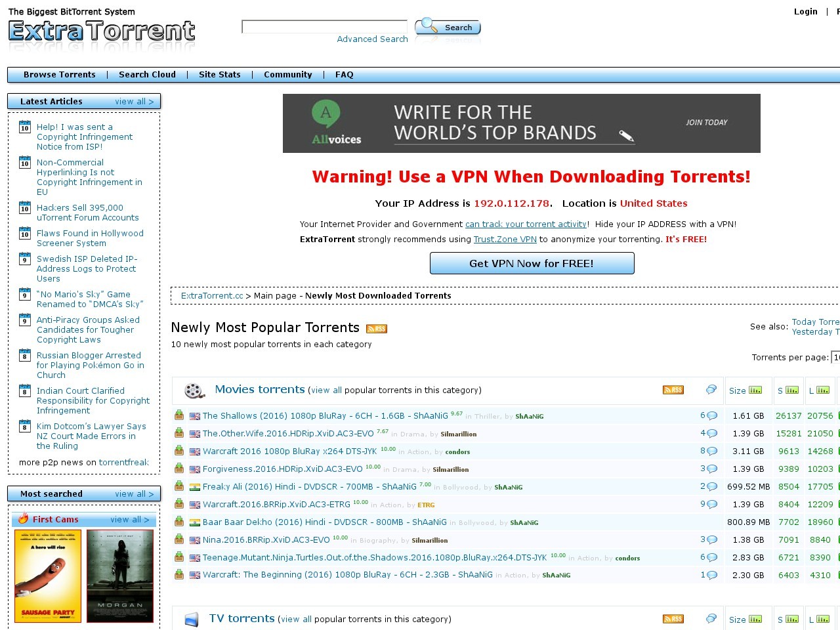Open Movies torrents category link

[260, 389]
